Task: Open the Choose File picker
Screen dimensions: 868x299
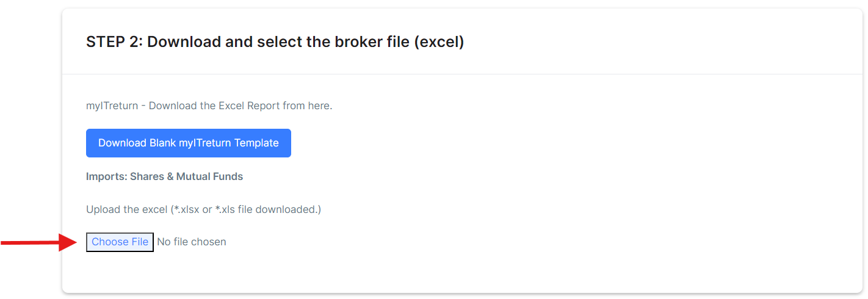Action: pos(120,242)
